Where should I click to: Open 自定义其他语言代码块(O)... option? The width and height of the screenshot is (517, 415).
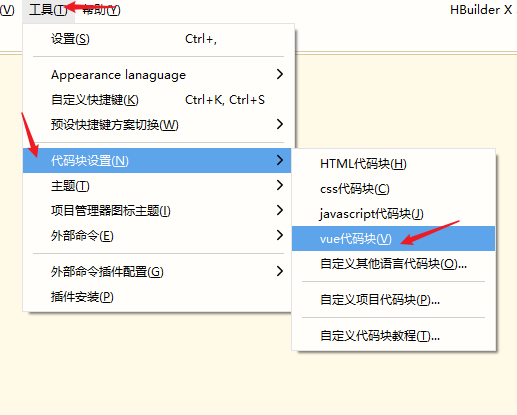(393, 264)
